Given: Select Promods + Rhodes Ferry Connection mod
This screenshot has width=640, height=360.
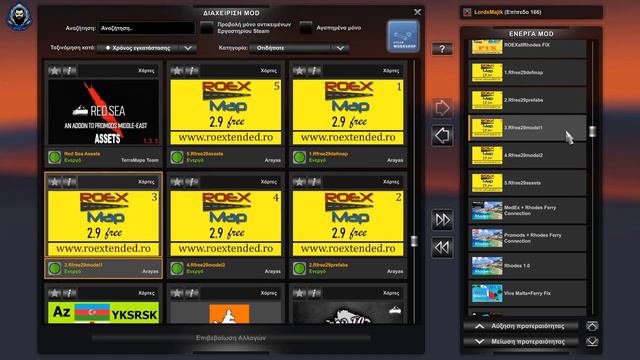Looking at the screenshot, I should pyautogui.click(x=527, y=238).
